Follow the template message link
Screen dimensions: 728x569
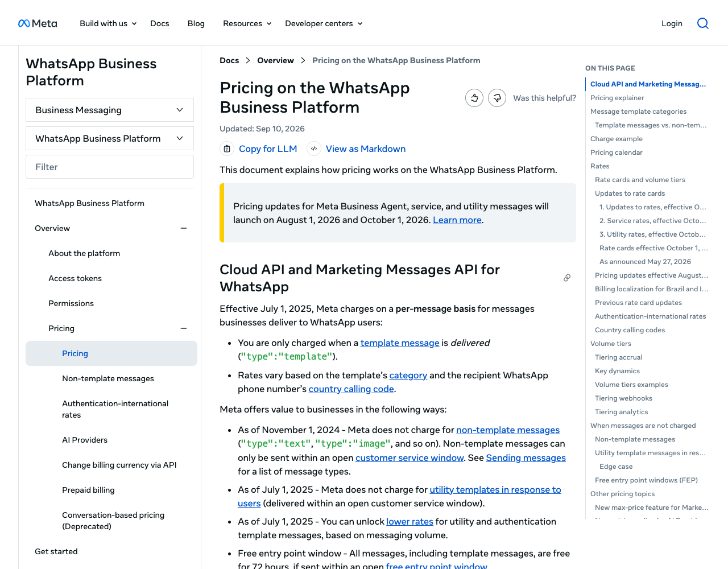pos(400,343)
